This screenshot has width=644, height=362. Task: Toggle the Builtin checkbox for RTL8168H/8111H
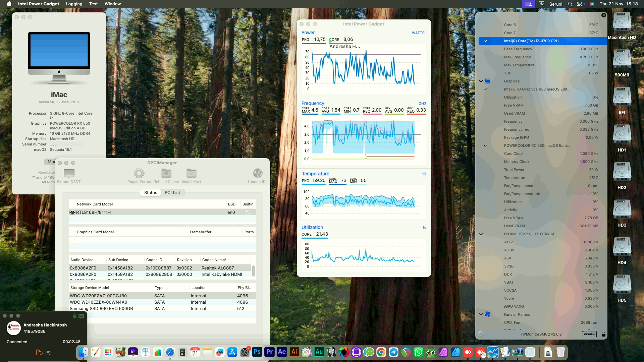[248, 212]
